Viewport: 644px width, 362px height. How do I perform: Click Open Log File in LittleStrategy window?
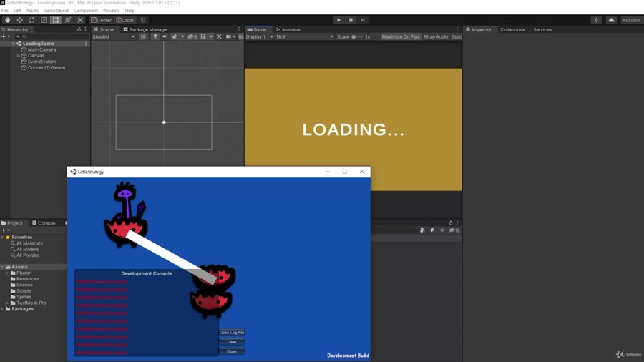(x=232, y=333)
